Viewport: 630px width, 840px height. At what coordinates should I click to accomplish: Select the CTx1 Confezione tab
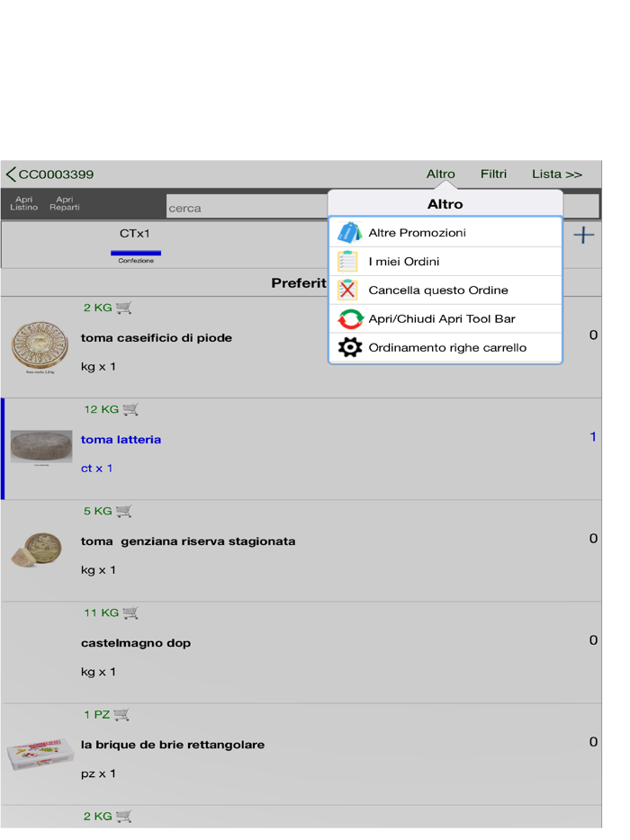pos(135,245)
